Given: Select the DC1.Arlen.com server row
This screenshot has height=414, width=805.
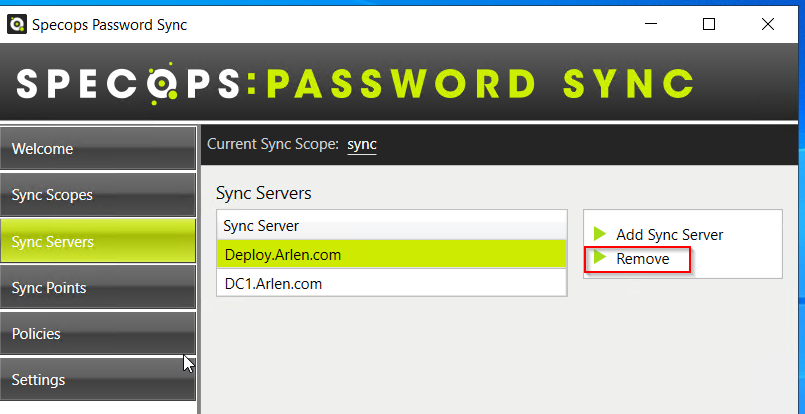Looking at the screenshot, I should [x=391, y=283].
